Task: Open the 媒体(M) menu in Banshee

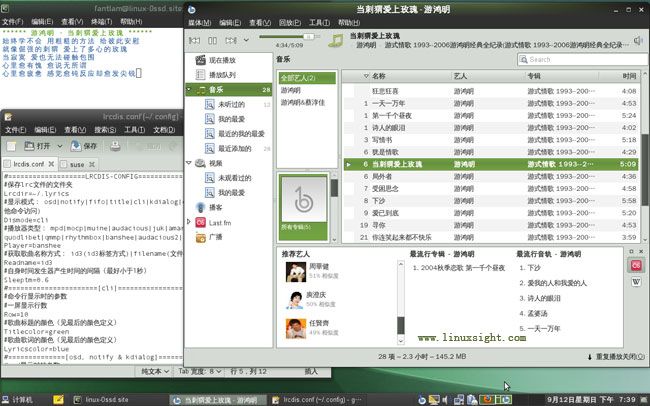Action: (199, 22)
